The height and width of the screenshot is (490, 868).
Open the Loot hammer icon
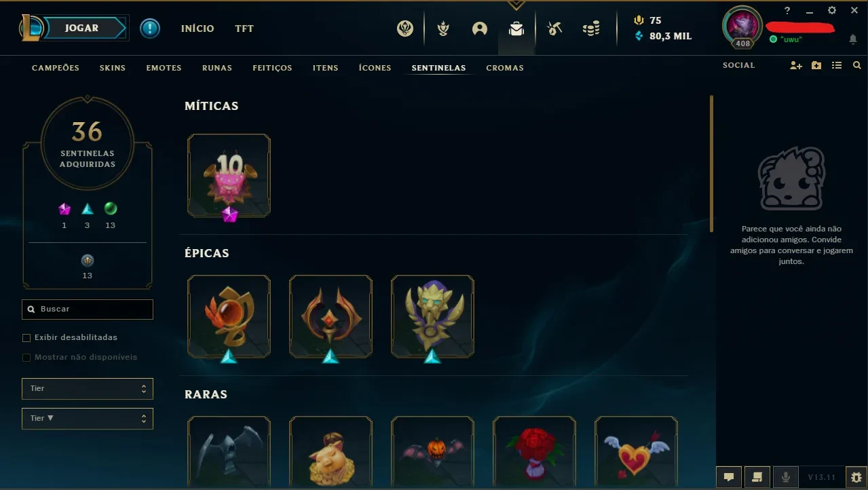[554, 29]
